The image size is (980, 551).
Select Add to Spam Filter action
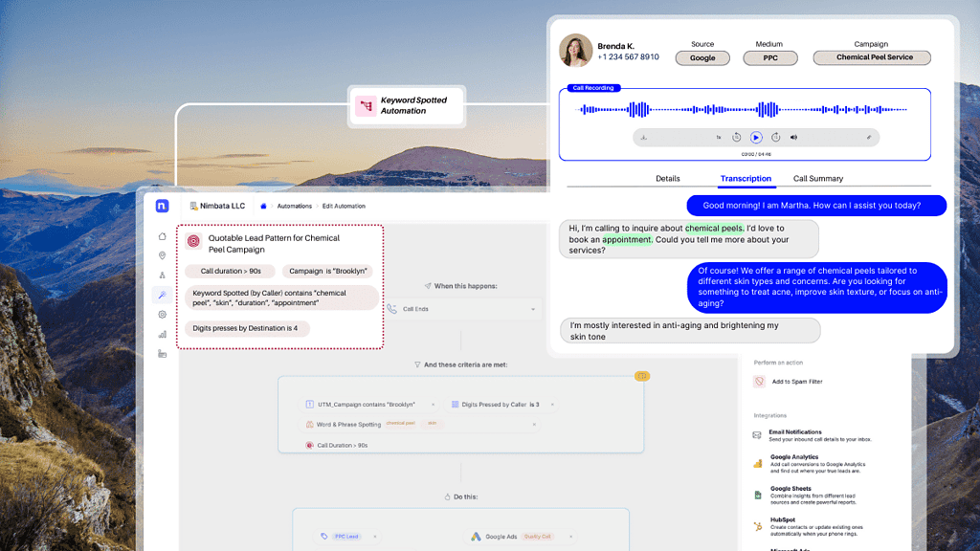[x=798, y=382]
